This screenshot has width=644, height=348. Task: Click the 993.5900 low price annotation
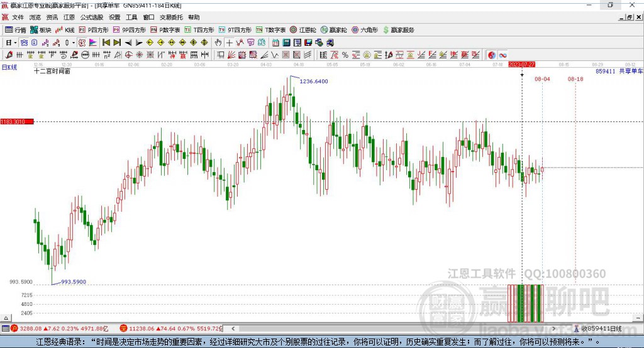[74, 282]
